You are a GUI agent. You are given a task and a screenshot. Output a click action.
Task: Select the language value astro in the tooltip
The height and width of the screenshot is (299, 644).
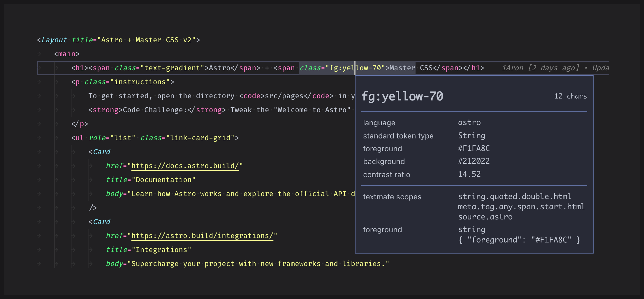tap(469, 122)
